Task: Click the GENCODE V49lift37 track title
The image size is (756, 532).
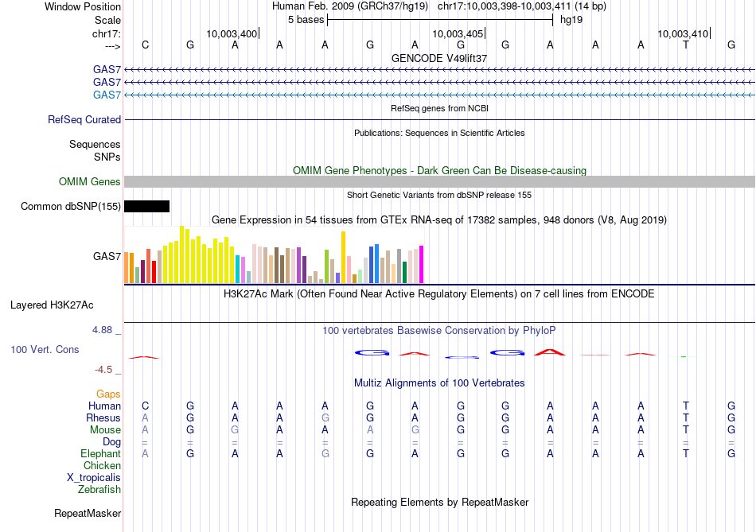Action: click(x=439, y=58)
